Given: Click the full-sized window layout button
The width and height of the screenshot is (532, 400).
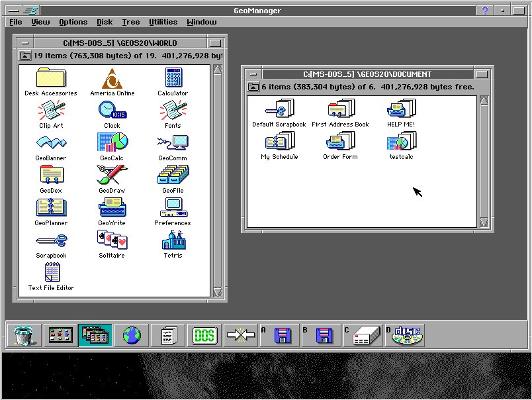Looking at the screenshot, I should 60,336.
